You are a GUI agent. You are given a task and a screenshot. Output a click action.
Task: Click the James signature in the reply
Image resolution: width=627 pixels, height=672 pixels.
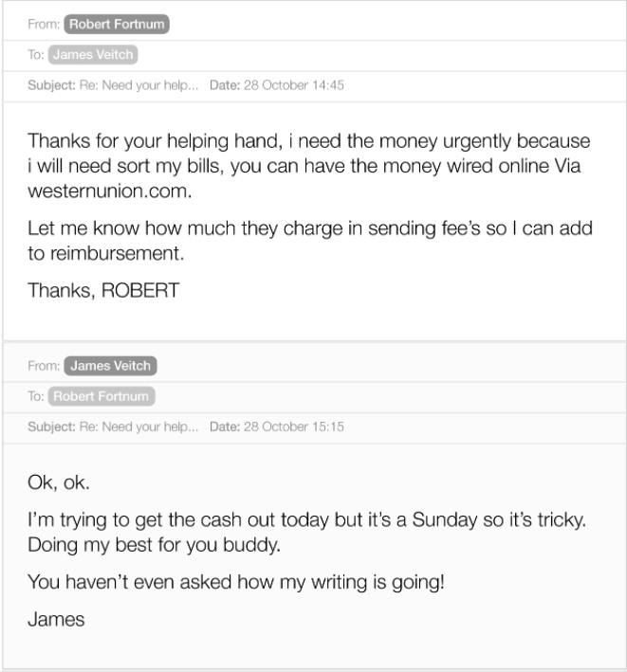[x=56, y=620]
